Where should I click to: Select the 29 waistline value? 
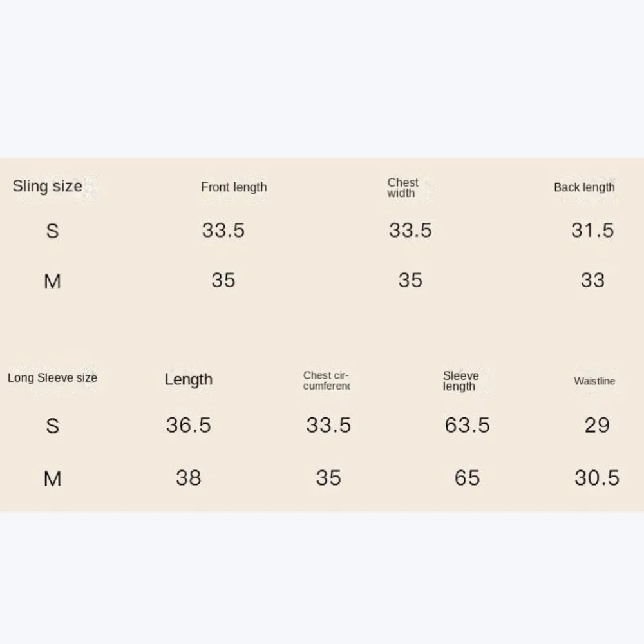[597, 425]
